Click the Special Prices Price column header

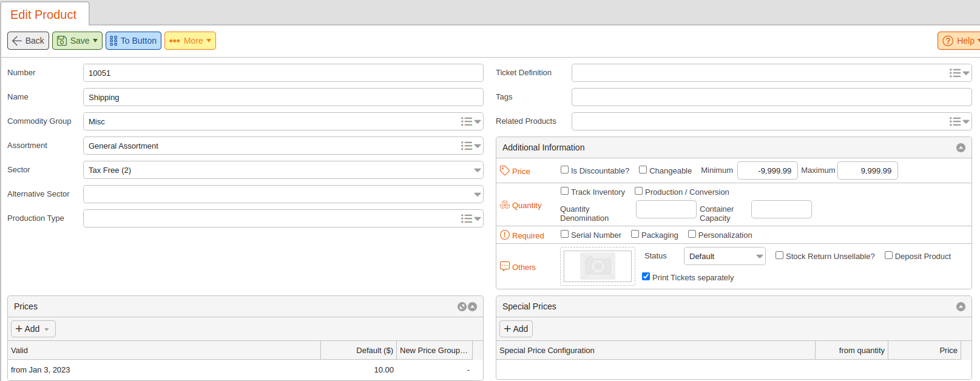(x=924, y=350)
